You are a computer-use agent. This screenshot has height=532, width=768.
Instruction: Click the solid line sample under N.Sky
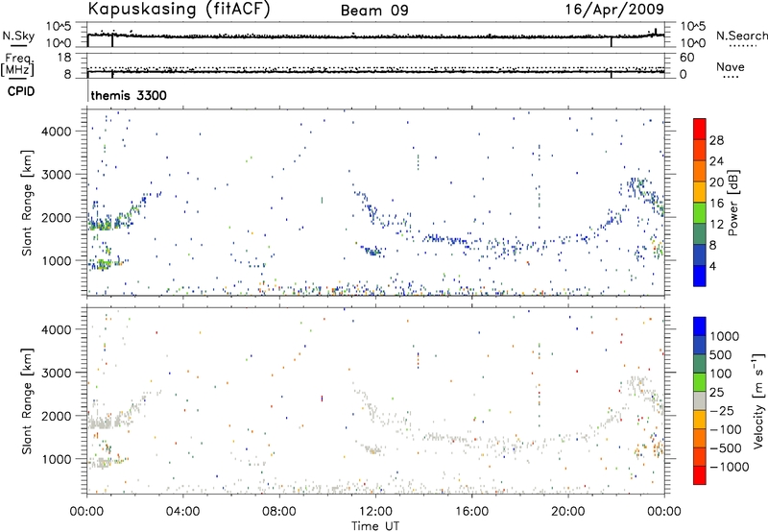(x=18, y=46)
